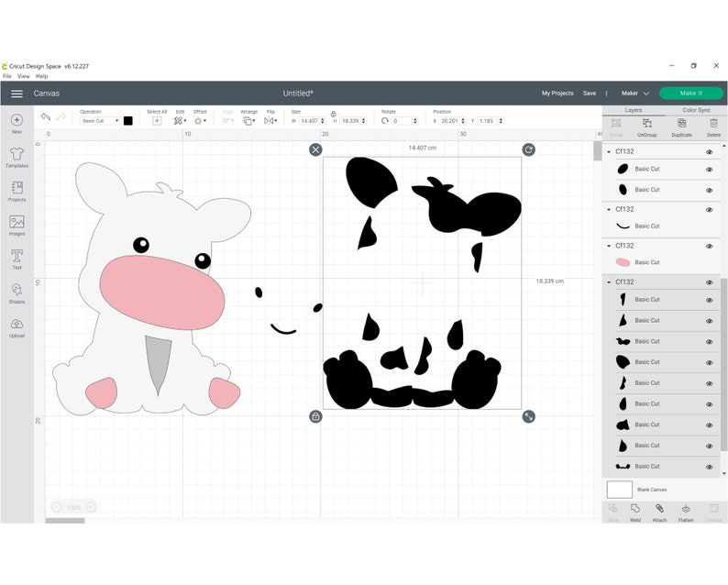
Task: Click the Offset tool icon
Action: tap(200, 121)
